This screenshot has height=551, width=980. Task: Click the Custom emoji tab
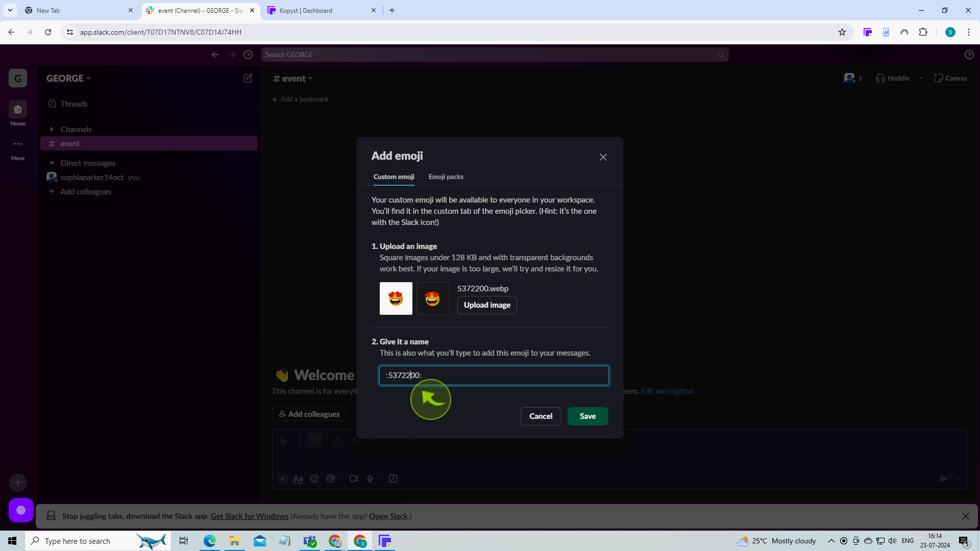click(394, 177)
